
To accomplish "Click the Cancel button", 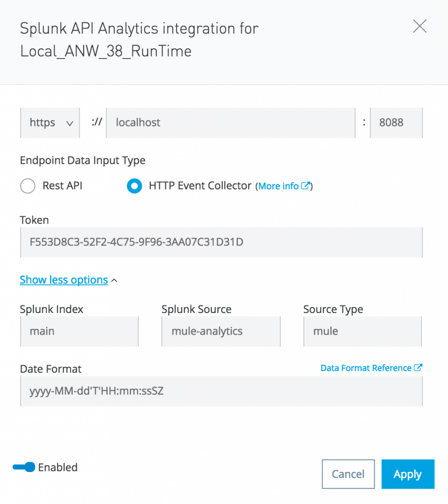I will (348, 474).
